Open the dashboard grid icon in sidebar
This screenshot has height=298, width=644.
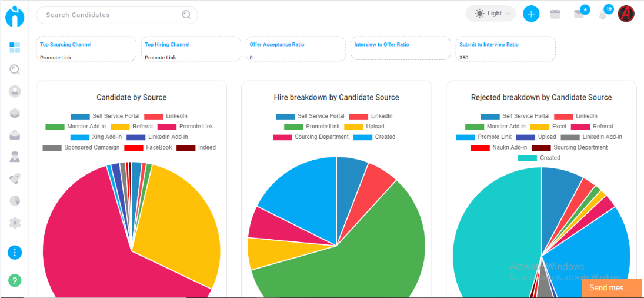pos(15,47)
